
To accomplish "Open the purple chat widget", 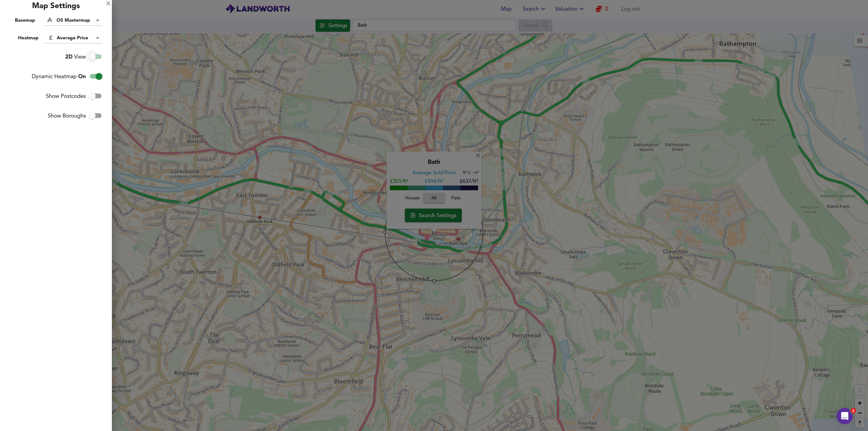I will pos(844,416).
